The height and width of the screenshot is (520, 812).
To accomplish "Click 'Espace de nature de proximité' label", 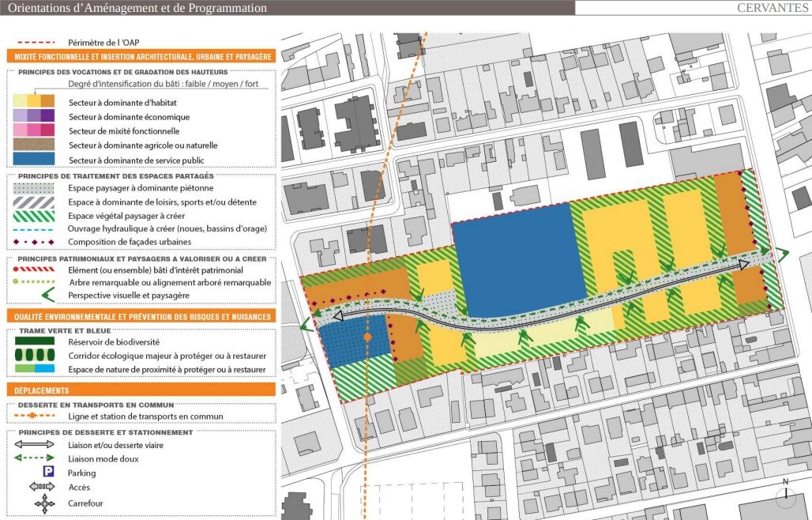I will pyautogui.click(x=167, y=369).
